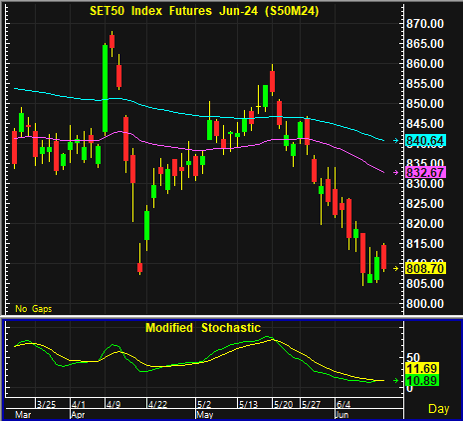Click the Day timeframe label
463x421 pixels.
click(x=439, y=409)
